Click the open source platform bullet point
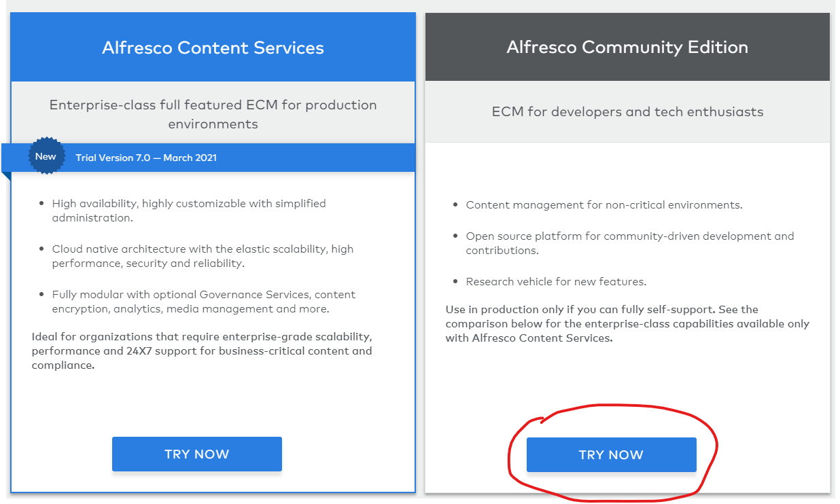 click(x=630, y=243)
